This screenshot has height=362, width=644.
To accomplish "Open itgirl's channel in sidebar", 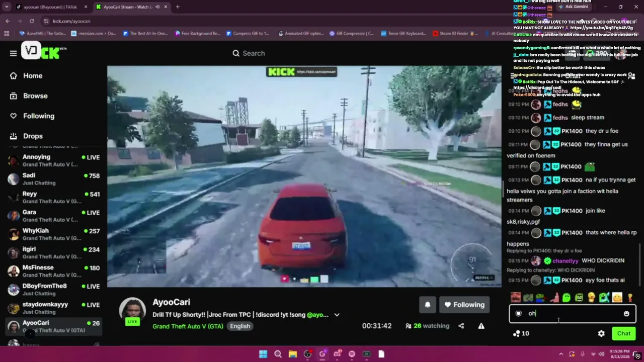I will pyautogui.click(x=54, y=252).
